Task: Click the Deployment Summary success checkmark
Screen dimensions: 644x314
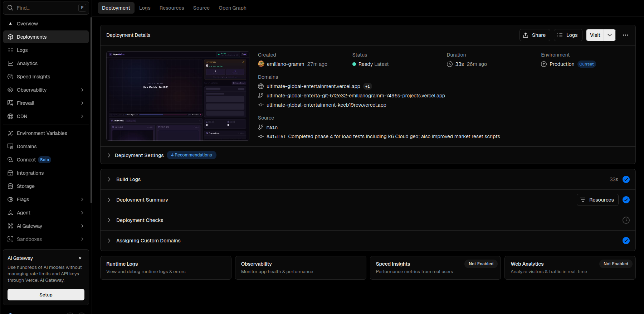Action: pyautogui.click(x=626, y=200)
